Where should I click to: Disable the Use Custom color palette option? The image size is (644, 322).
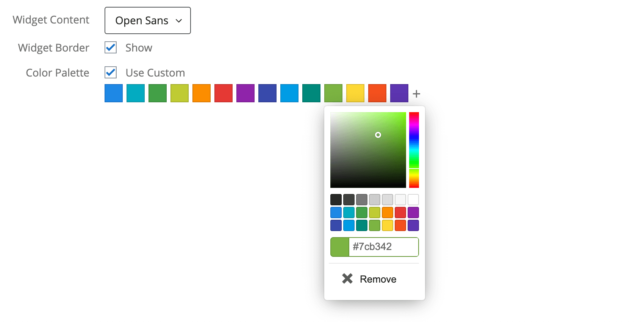pos(110,72)
